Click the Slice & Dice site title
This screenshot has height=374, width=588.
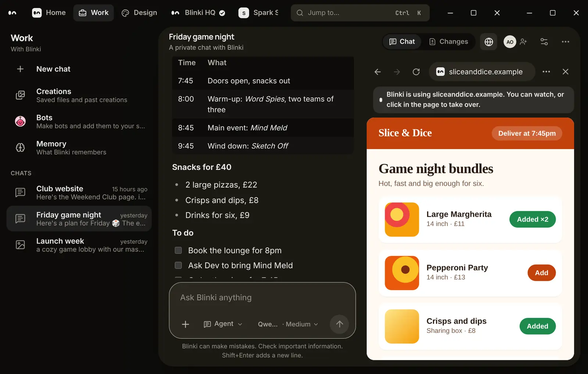click(x=405, y=133)
